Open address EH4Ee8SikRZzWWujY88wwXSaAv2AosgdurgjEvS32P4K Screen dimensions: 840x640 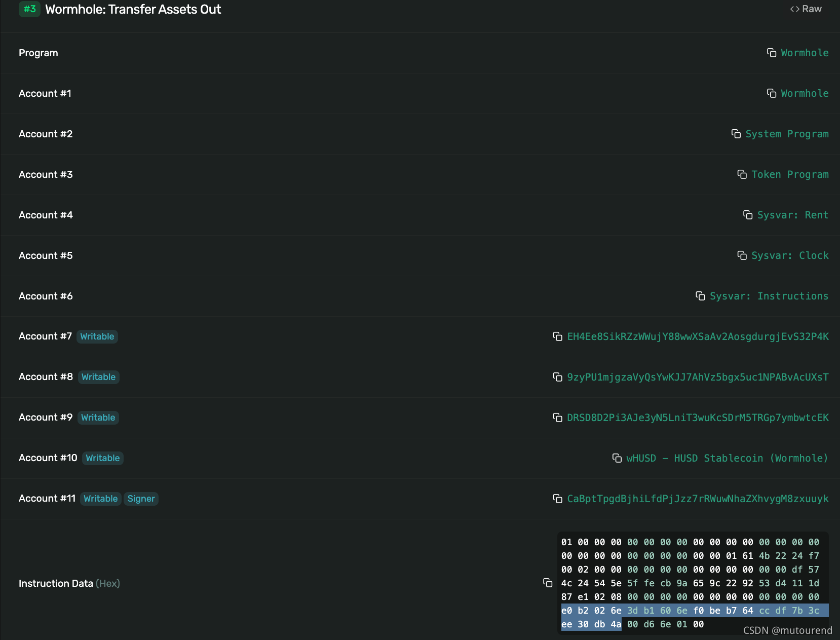pyautogui.click(x=698, y=336)
